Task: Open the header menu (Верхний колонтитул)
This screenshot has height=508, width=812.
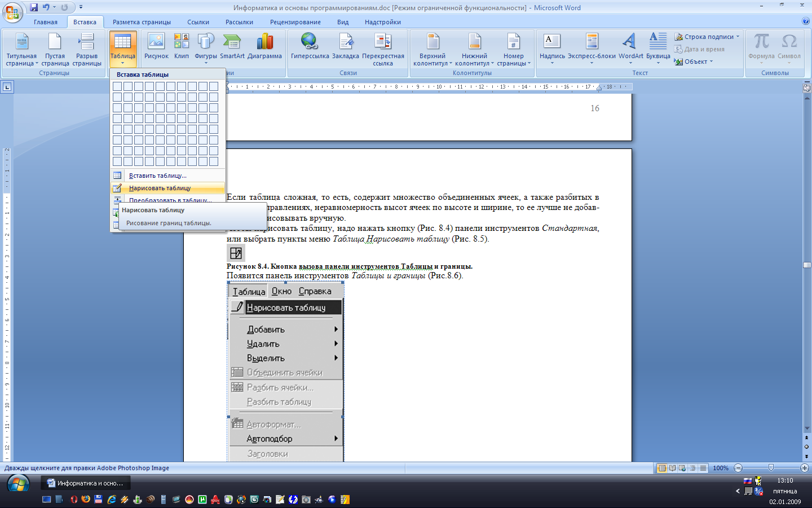Action: (433, 50)
